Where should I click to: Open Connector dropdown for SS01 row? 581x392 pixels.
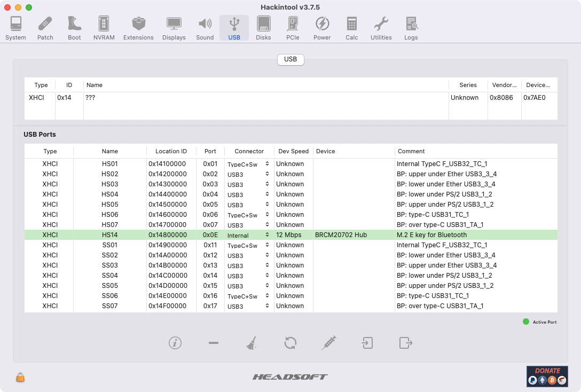248,245
